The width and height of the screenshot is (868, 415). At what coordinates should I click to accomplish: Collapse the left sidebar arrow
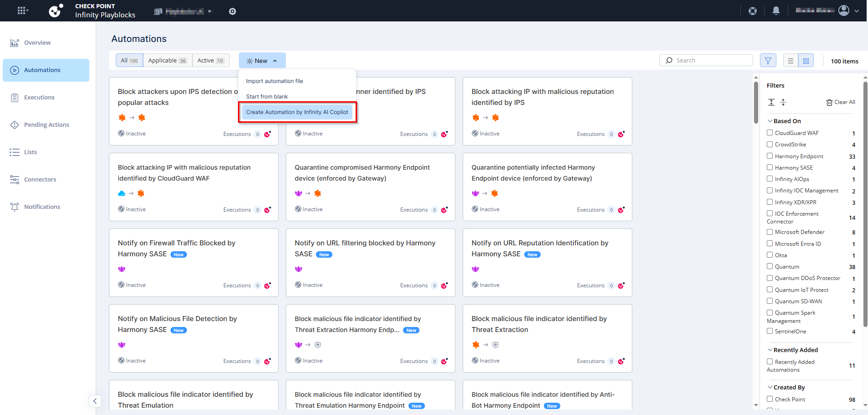pyautogui.click(x=95, y=401)
